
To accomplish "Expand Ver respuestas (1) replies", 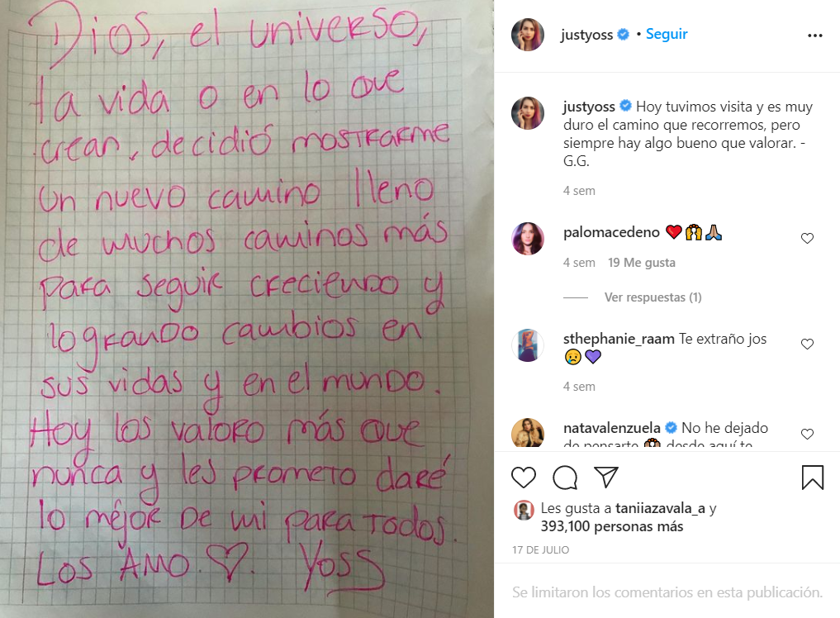I will (653, 297).
